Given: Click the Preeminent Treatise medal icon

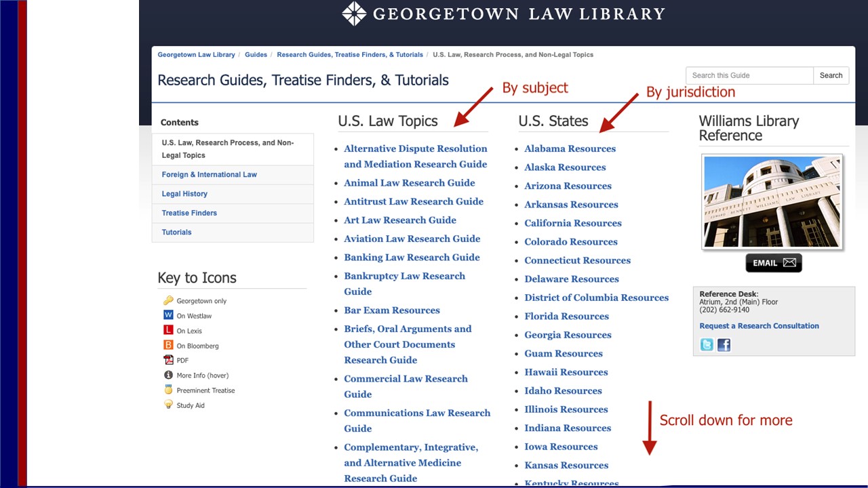Looking at the screenshot, I should [168, 390].
